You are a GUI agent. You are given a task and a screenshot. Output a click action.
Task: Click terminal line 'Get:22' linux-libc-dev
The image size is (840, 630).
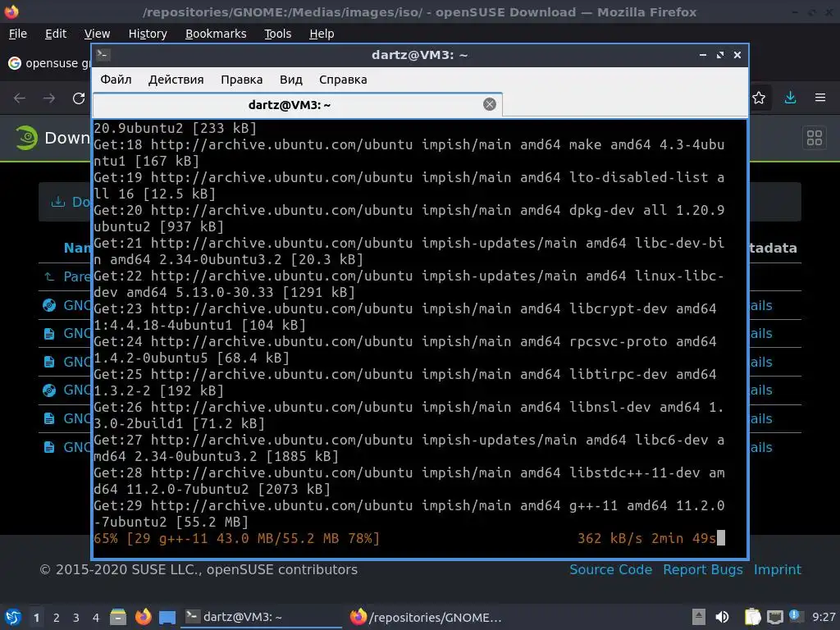pos(409,284)
